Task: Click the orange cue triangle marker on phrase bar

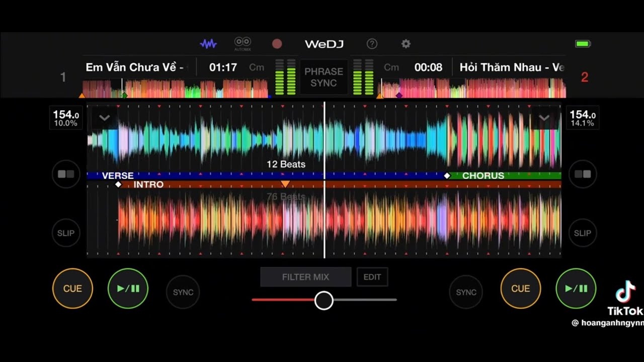Action: [x=285, y=184]
